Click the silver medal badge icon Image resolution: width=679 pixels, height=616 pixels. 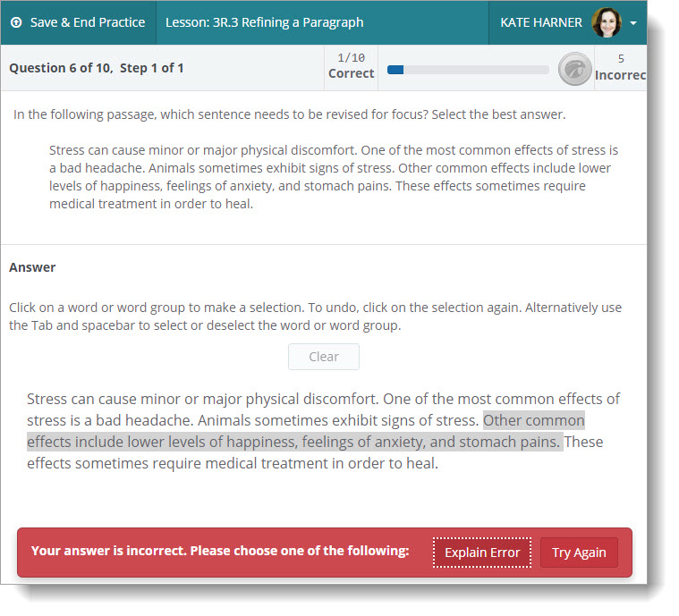pyautogui.click(x=574, y=69)
